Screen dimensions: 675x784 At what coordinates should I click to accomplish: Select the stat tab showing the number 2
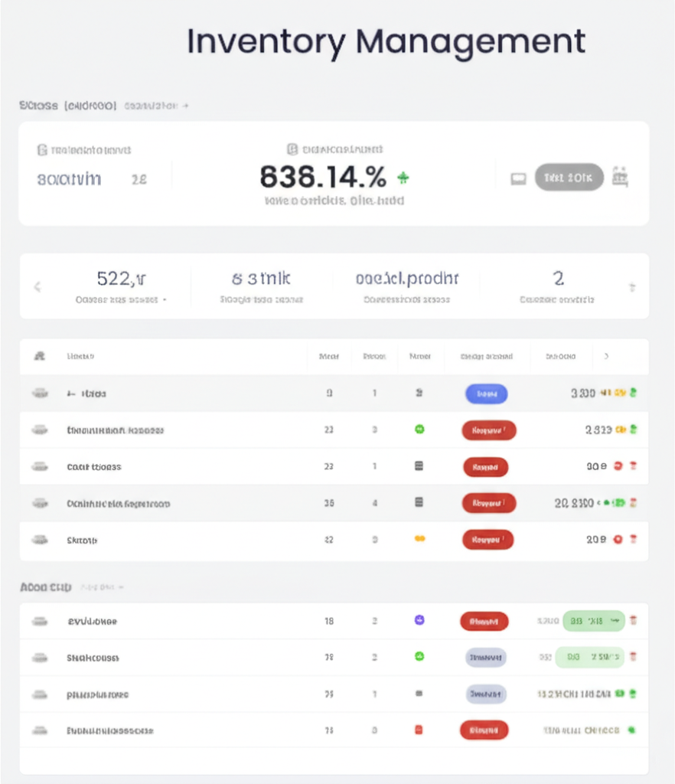coord(558,286)
